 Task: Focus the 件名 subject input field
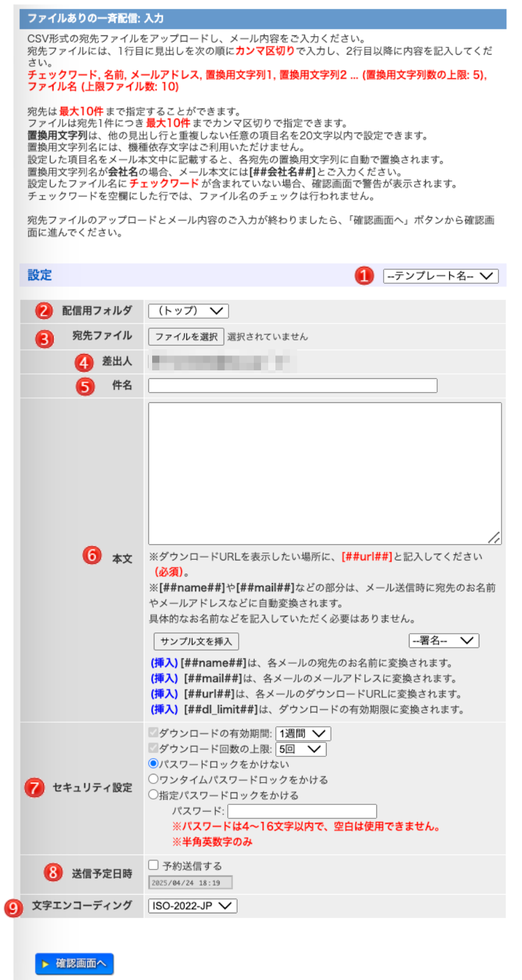click(x=293, y=385)
